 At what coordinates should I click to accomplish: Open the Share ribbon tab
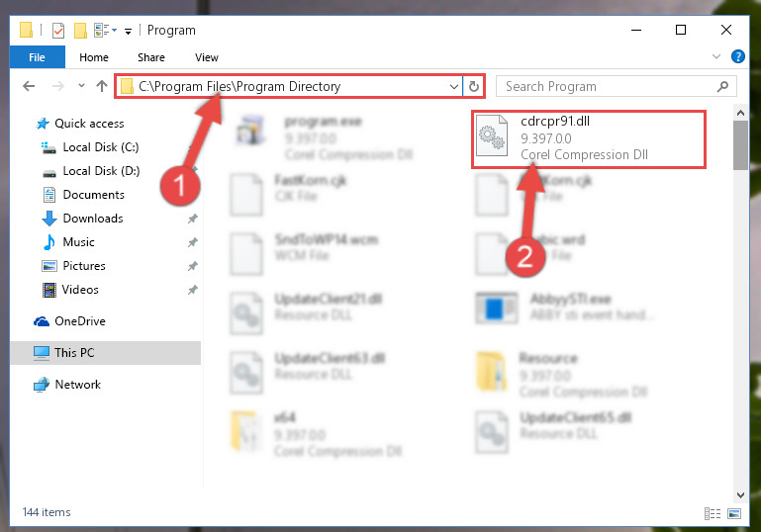pos(151,57)
